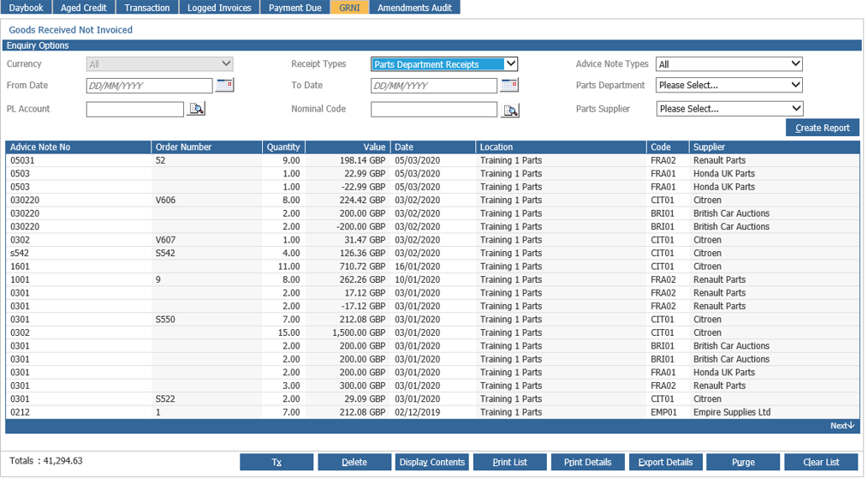
Task: Go to the Payment Due tab
Action: [x=295, y=7]
